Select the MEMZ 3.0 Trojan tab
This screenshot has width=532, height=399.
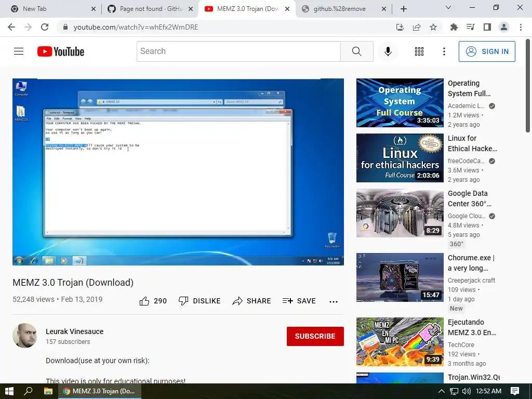tap(247, 9)
